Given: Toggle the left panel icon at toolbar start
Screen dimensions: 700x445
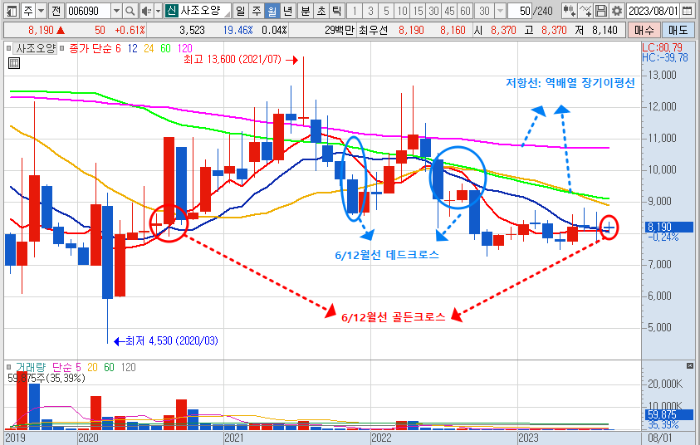Looking at the screenshot, I should coord(12,10).
